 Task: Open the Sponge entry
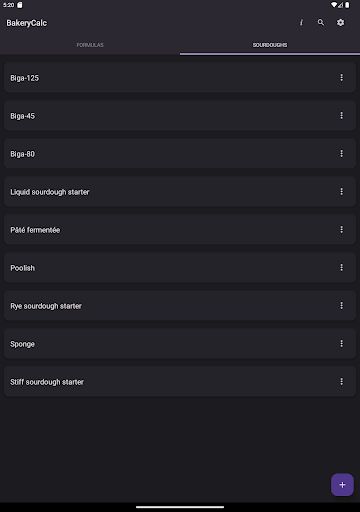pyautogui.click(x=180, y=344)
